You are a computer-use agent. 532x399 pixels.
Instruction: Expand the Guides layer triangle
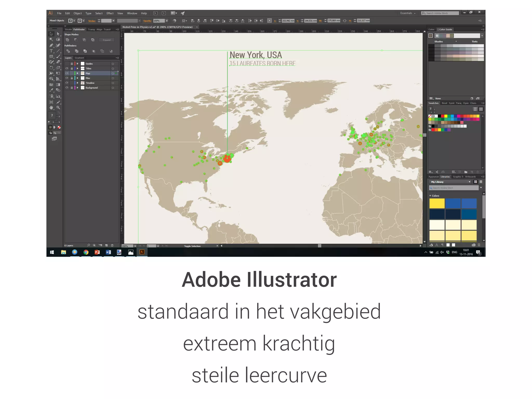[x=77, y=64]
